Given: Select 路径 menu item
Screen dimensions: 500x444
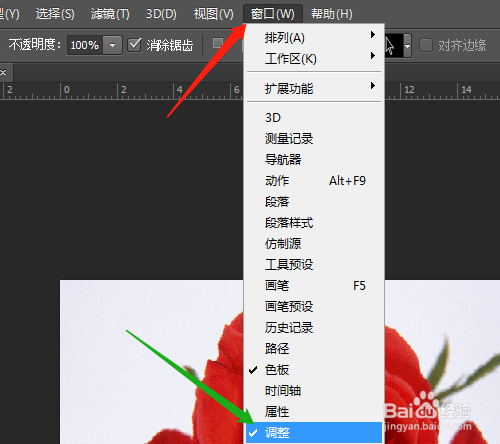Looking at the screenshot, I should pos(314,349).
